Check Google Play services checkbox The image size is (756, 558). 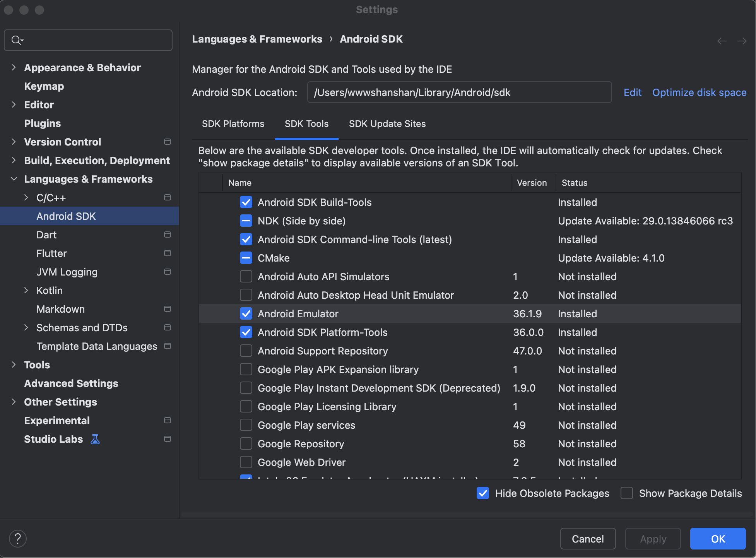pyautogui.click(x=246, y=425)
